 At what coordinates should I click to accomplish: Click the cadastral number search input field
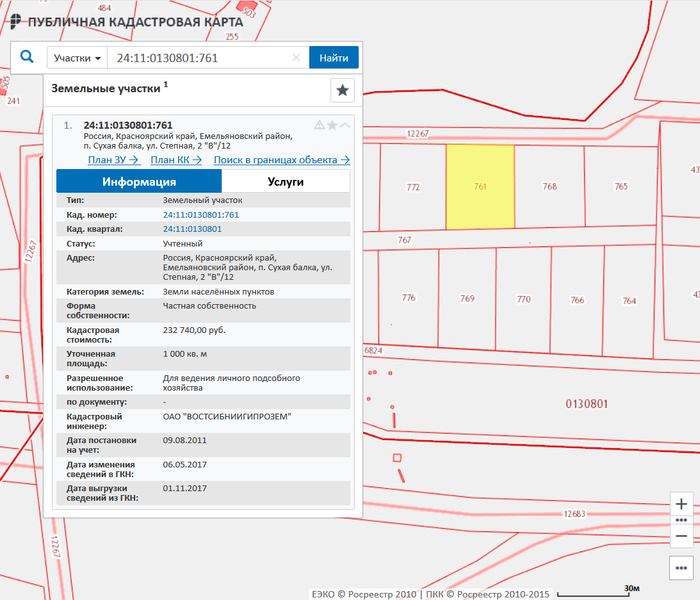coord(199,58)
